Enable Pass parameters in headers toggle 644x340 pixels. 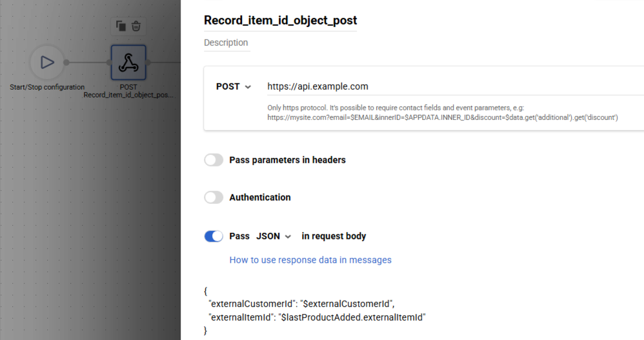214,160
